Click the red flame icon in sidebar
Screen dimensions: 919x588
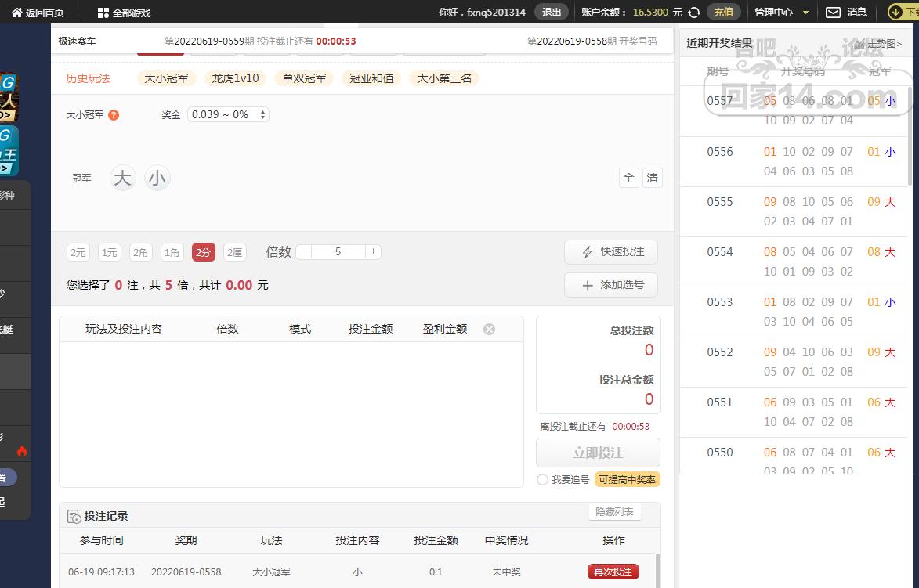click(22, 450)
